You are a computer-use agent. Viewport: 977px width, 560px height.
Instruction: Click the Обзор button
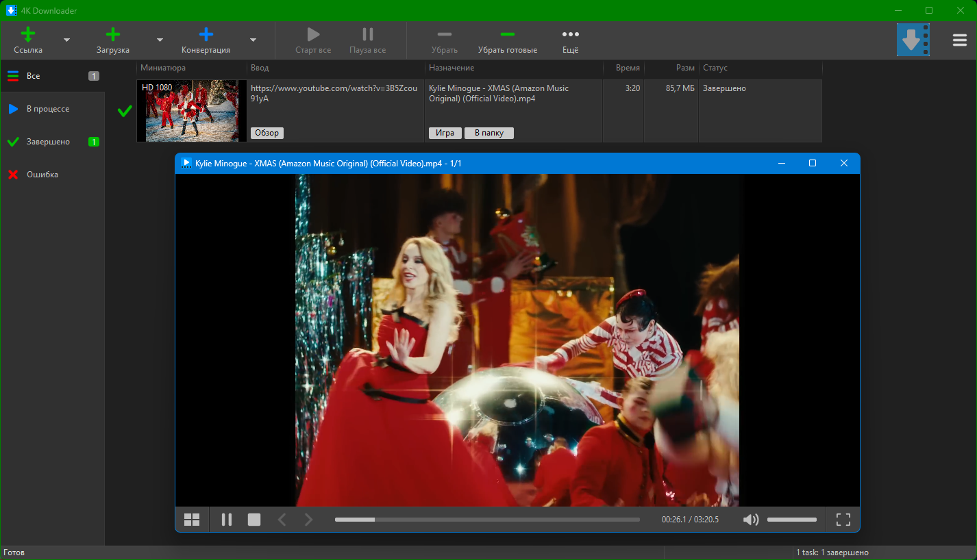(x=267, y=133)
